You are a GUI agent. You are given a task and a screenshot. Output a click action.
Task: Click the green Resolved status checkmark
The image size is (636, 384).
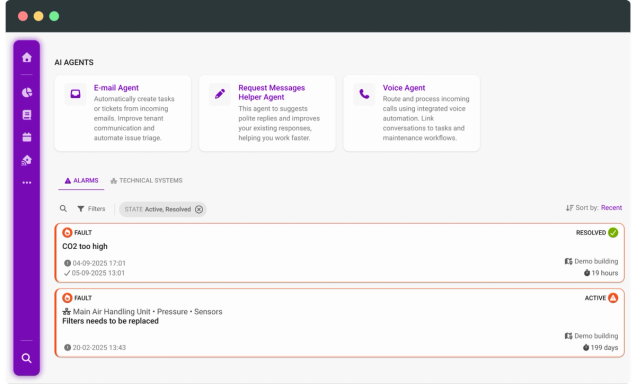coord(613,233)
